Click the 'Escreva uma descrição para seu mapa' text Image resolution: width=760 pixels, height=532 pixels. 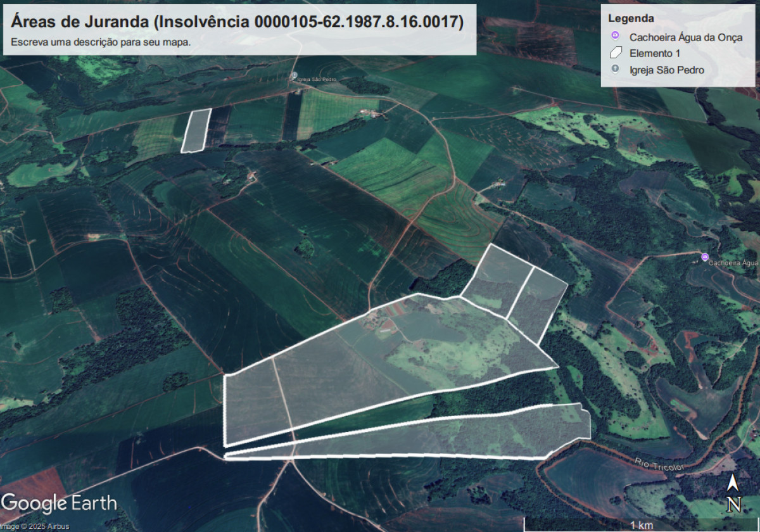point(101,43)
